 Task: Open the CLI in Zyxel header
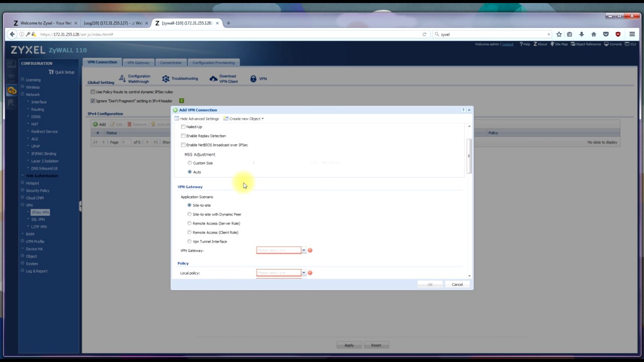[630, 44]
